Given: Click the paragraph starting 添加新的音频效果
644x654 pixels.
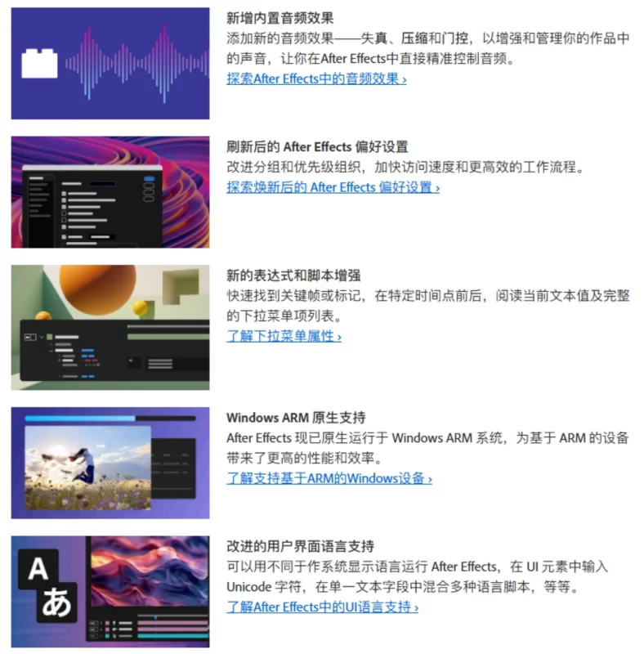Looking at the screenshot, I should pyautogui.click(x=428, y=48).
